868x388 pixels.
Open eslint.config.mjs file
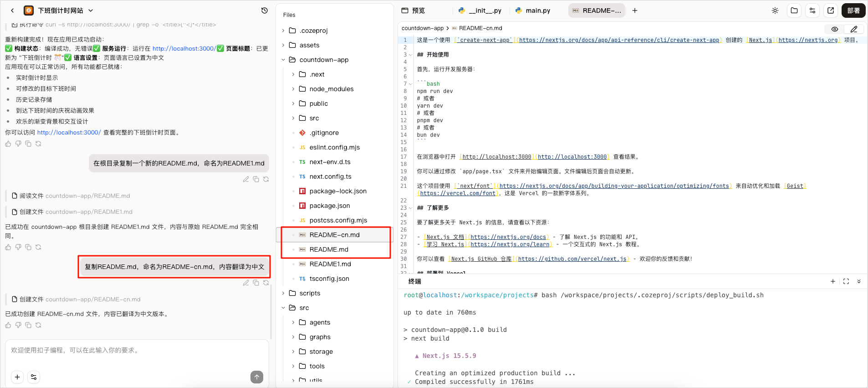pos(335,147)
